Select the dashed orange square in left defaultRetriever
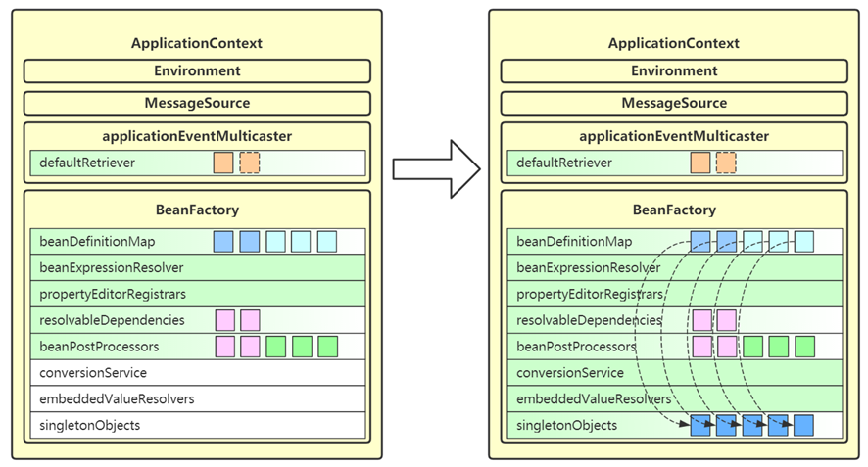The width and height of the screenshot is (868, 467). point(250,163)
